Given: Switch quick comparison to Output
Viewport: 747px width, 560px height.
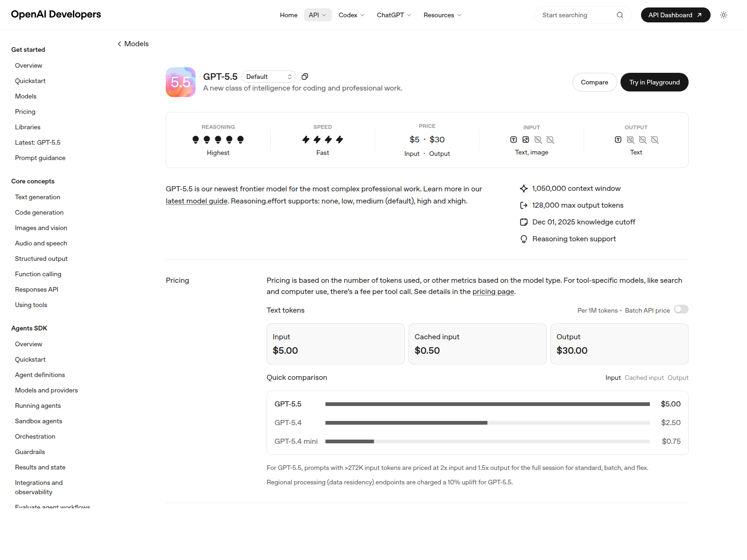Looking at the screenshot, I should [678, 378].
